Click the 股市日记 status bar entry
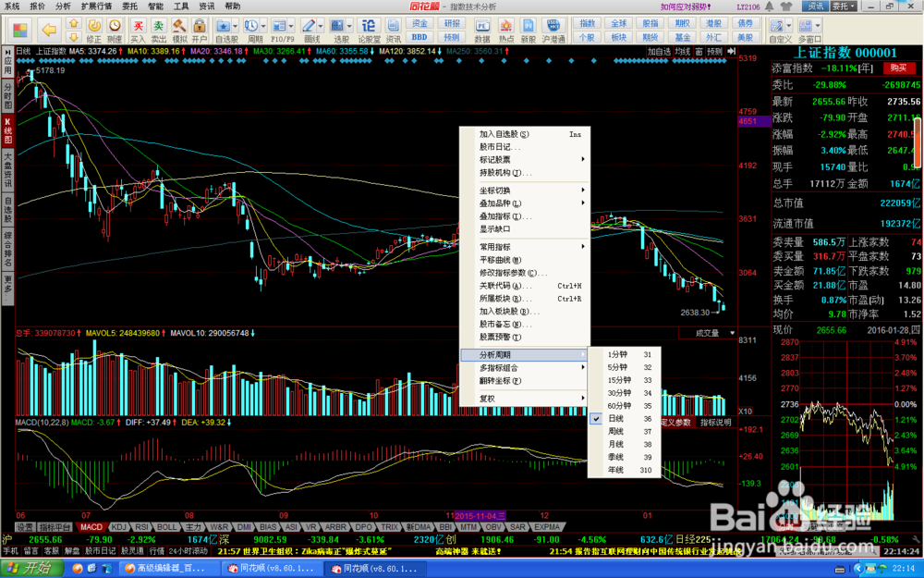This screenshot has width=924, height=578. (x=100, y=551)
